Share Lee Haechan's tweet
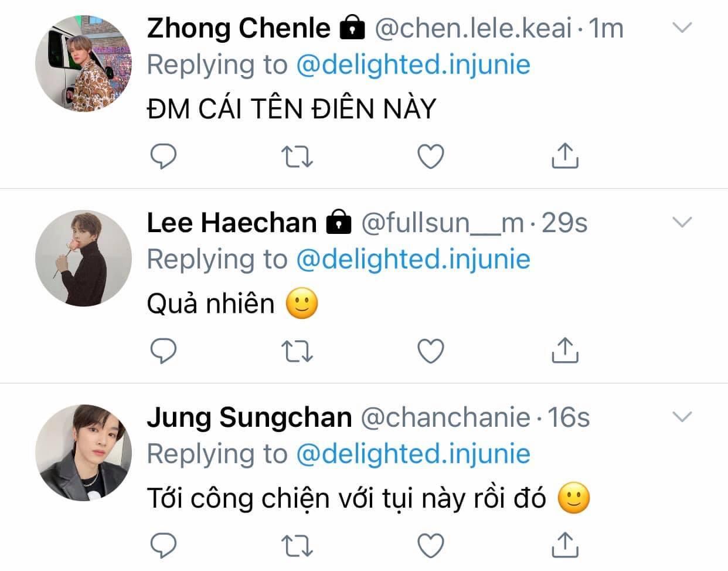This screenshot has width=728, height=571. pyautogui.click(x=565, y=349)
